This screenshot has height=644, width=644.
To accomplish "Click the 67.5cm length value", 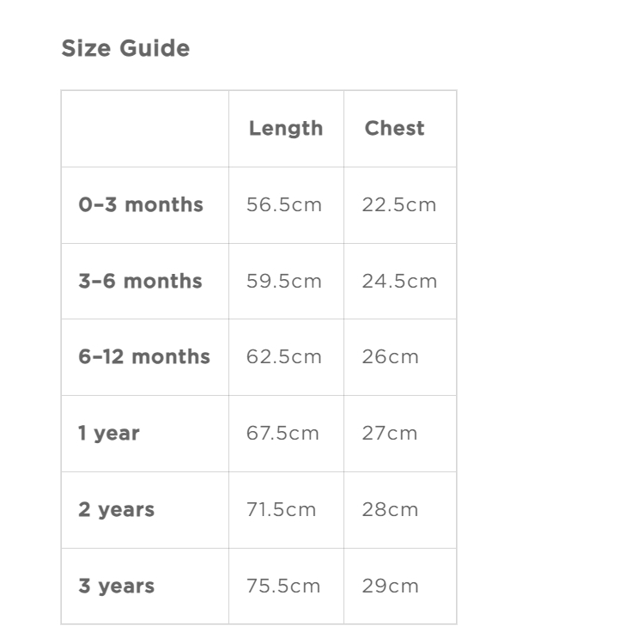I will click(283, 434).
